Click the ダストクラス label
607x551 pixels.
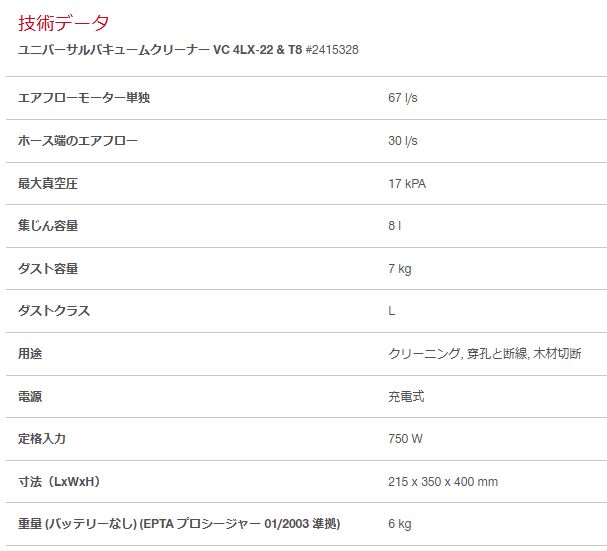(x=54, y=311)
